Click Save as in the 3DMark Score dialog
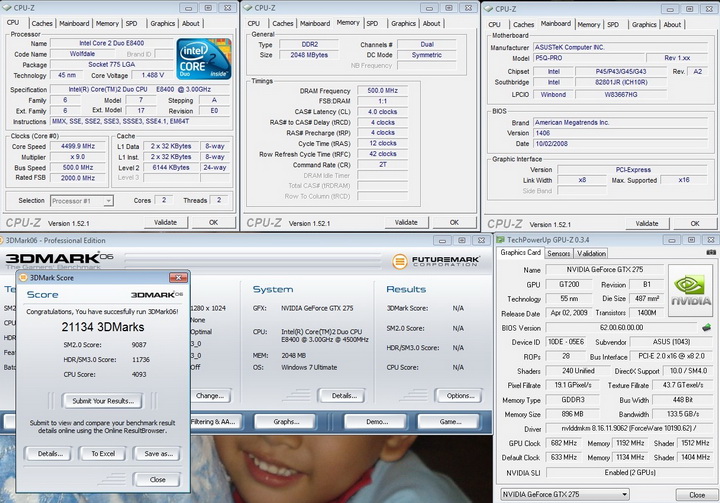 158,453
